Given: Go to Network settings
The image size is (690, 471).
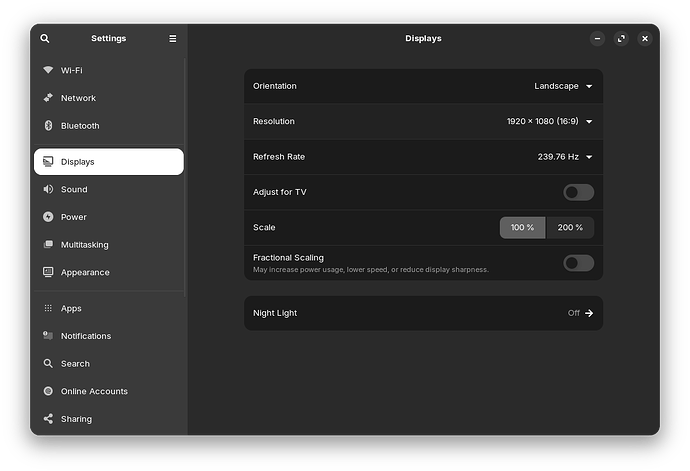Looking at the screenshot, I should click(109, 98).
